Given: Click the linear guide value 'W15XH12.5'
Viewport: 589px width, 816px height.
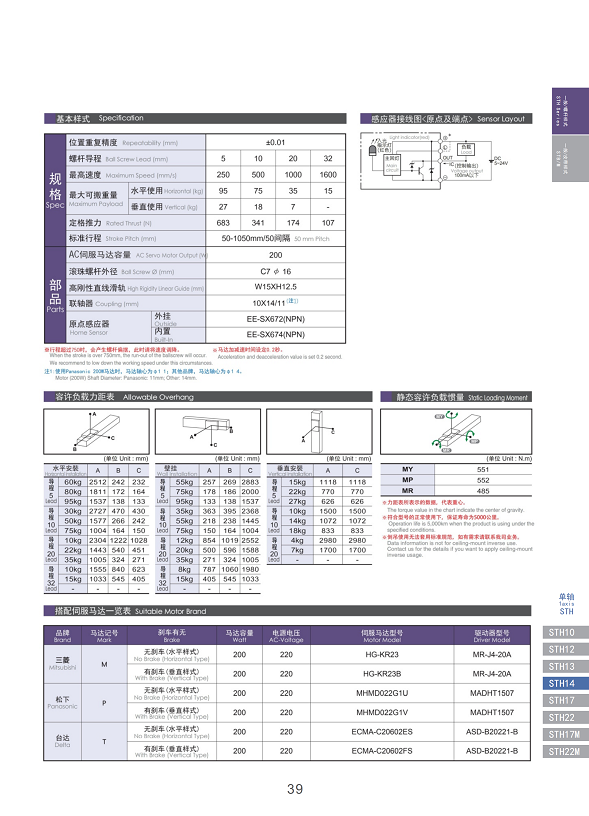Looking at the screenshot, I should pyautogui.click(x=275, y=287).
